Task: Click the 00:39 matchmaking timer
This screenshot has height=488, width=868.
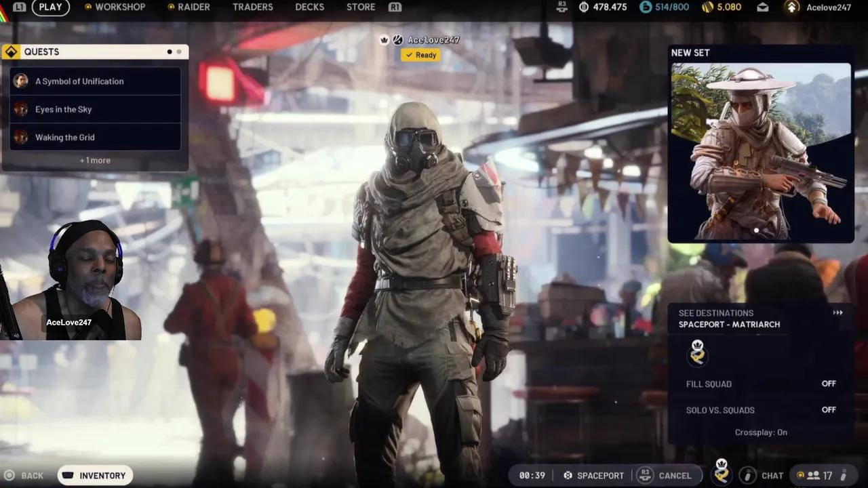Action: click(x=532, y=476)
